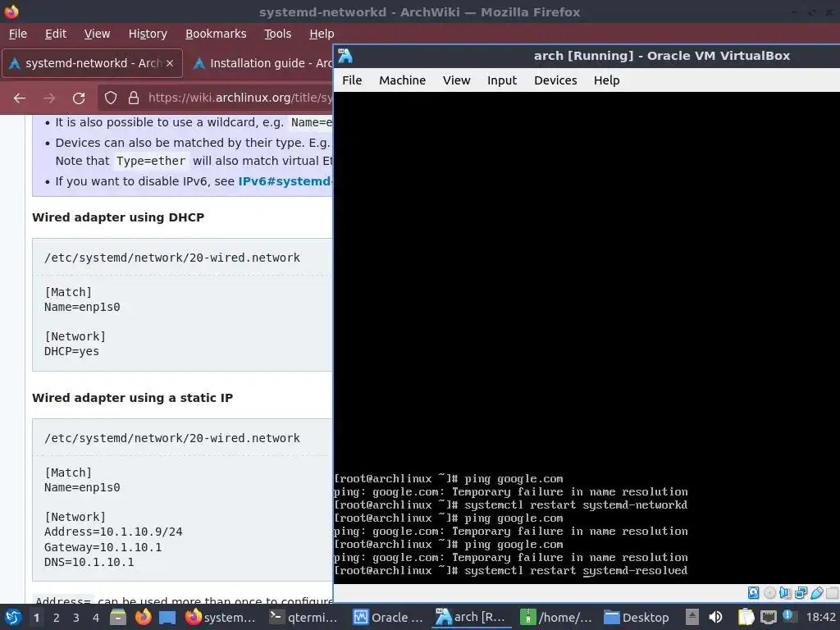This screenshot has height=630, width=840.
Task: Switch to workspace 4
Action: [96, 618]
